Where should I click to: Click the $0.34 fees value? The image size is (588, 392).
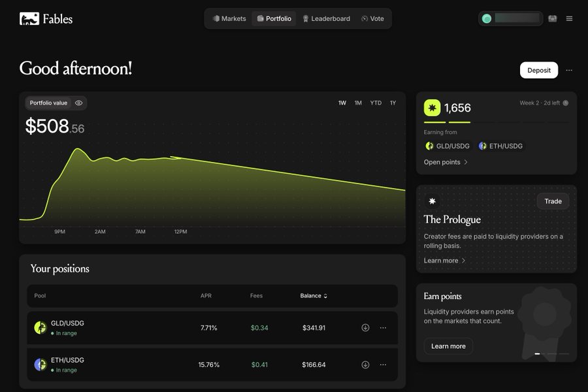[259, 327]
